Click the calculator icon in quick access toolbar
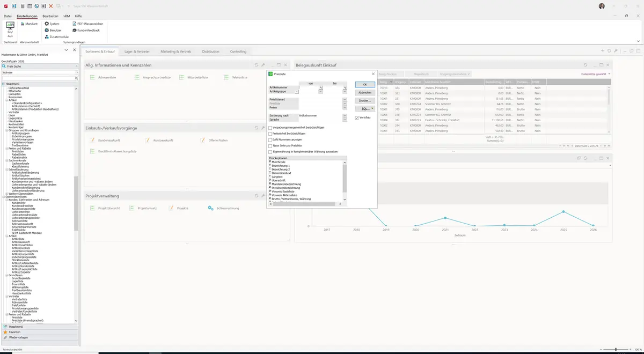 pos(23,6)
